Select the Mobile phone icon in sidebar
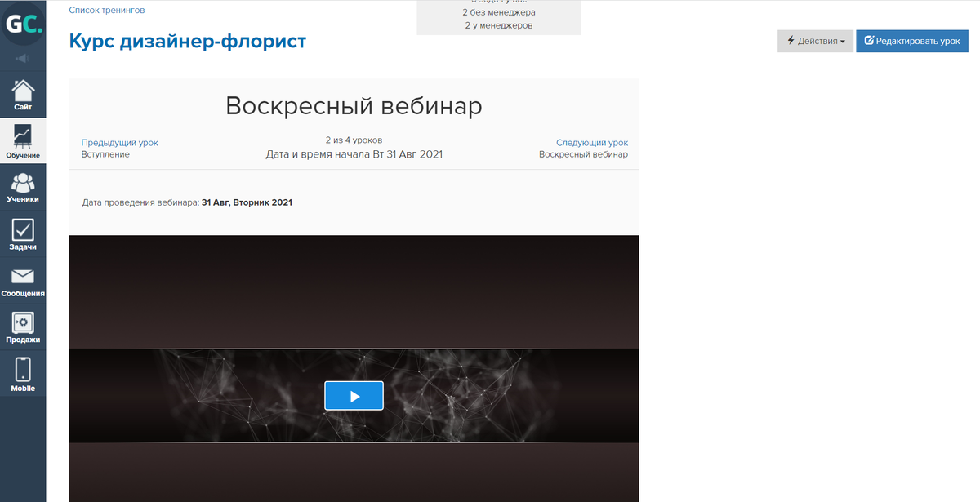The height and width of the screenshot is (502, 980). pyautogui.click(x=23, y=375)
